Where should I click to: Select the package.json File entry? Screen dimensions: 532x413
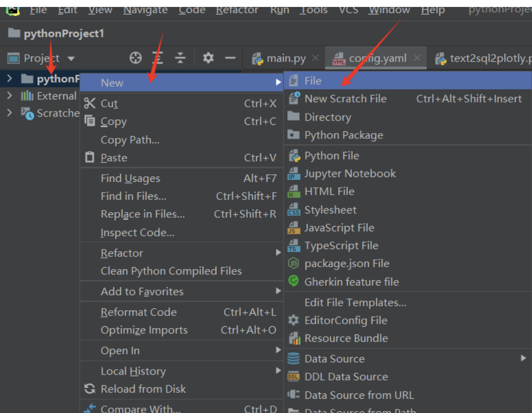346,263
